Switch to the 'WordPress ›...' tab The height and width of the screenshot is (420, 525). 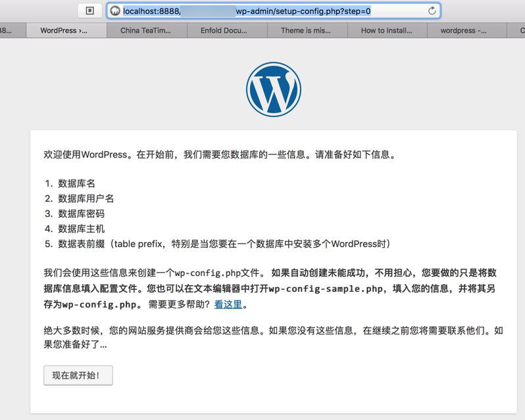[x=66, y=30]
